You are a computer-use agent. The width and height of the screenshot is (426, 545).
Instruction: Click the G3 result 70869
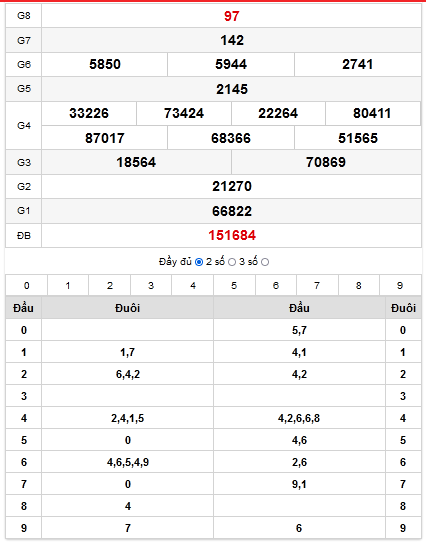(326, 162)
